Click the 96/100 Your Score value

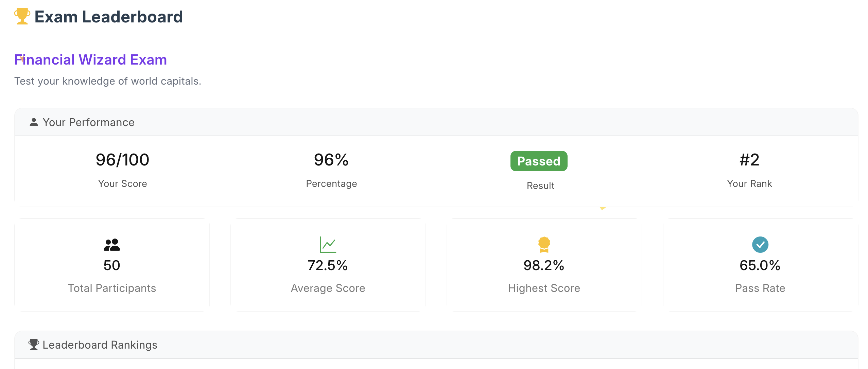coord(122,160)
